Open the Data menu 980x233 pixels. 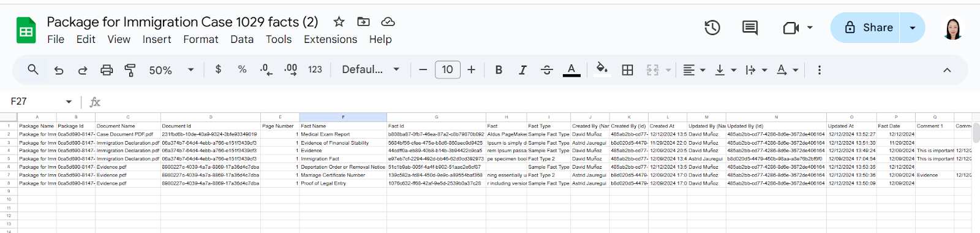pyautogui.click(x=242, y=39)
